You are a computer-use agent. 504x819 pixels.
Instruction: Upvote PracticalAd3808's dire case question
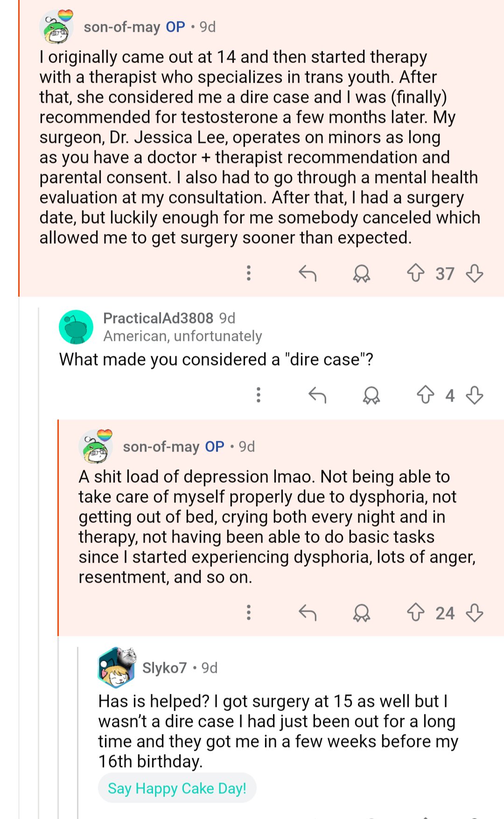pyautogui.click(x=425, y=395)
